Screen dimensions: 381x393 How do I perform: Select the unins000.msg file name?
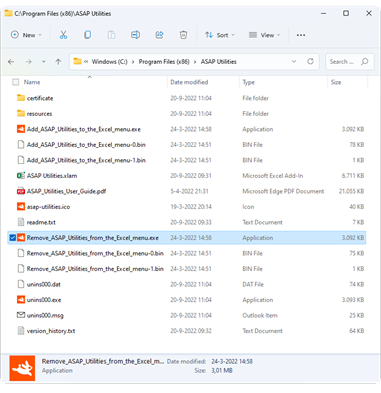tap(45, 315)
